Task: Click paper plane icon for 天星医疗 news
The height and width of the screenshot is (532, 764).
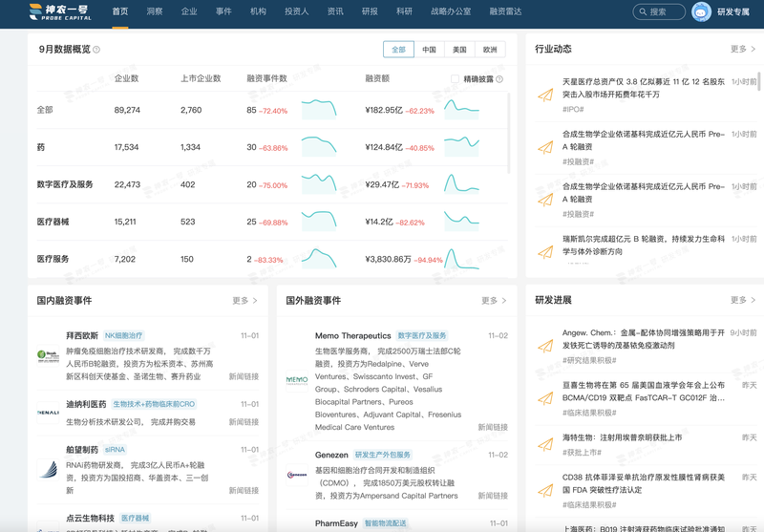Action: (x=545, y=95)
